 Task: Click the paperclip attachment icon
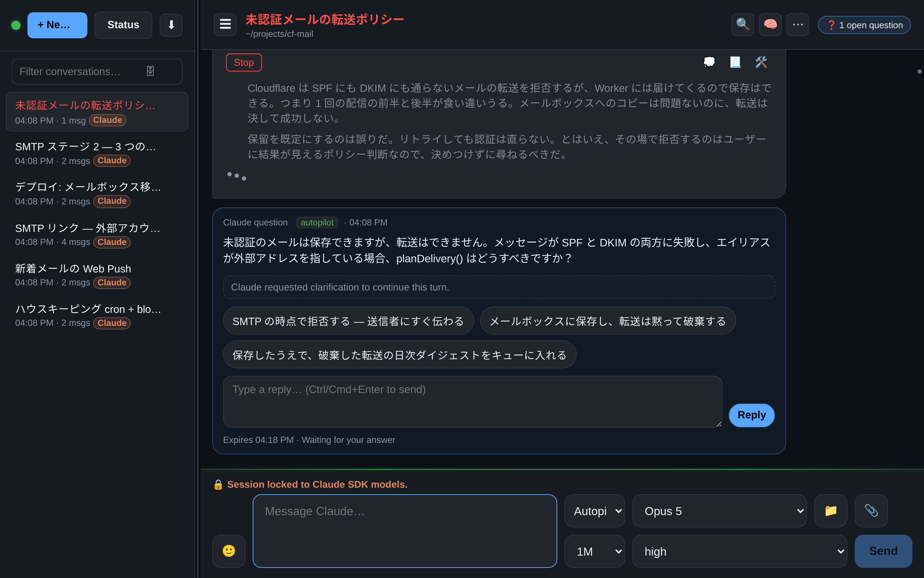click(871, 511)
